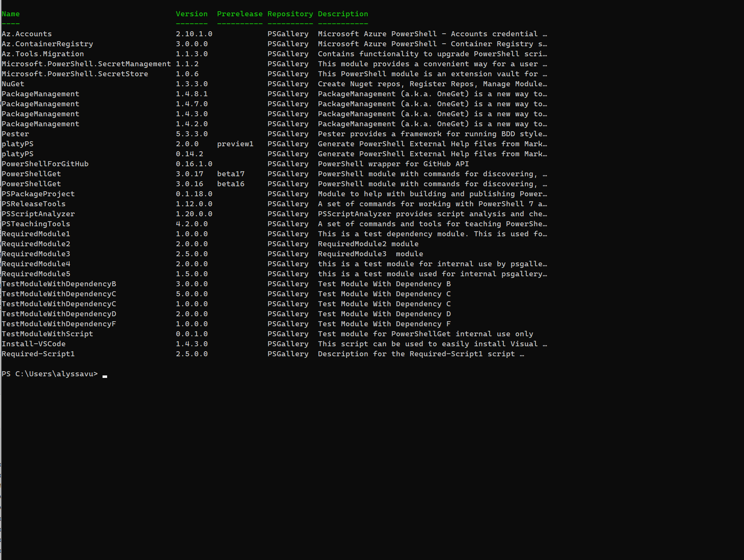Click PSGallery repository in Az.Accounts row
The width and height of the screenshot is (744, 560).
point(288,34)
